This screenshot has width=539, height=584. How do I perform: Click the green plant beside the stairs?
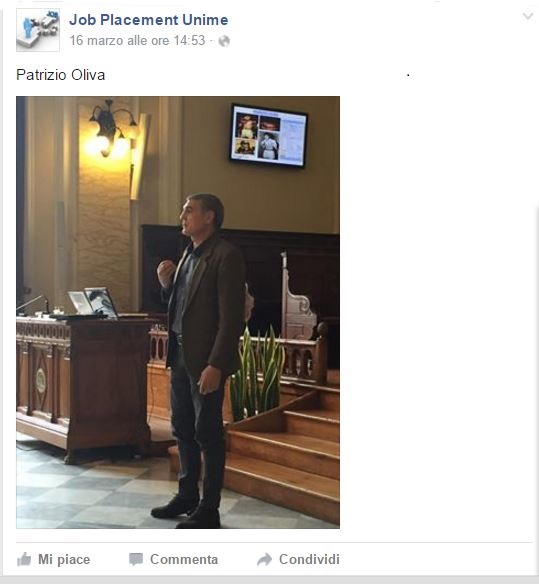(257, 372)
